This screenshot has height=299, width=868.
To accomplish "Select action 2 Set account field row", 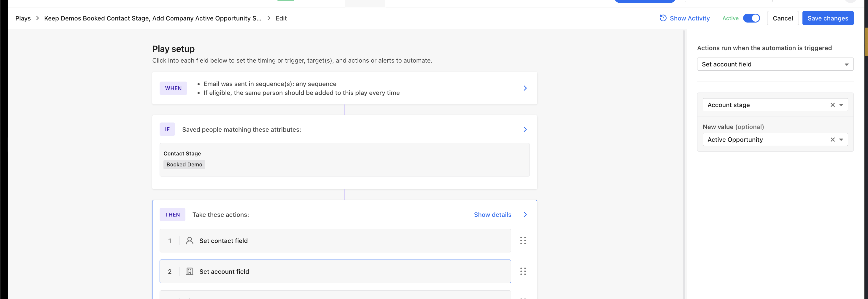I will 335,272.
